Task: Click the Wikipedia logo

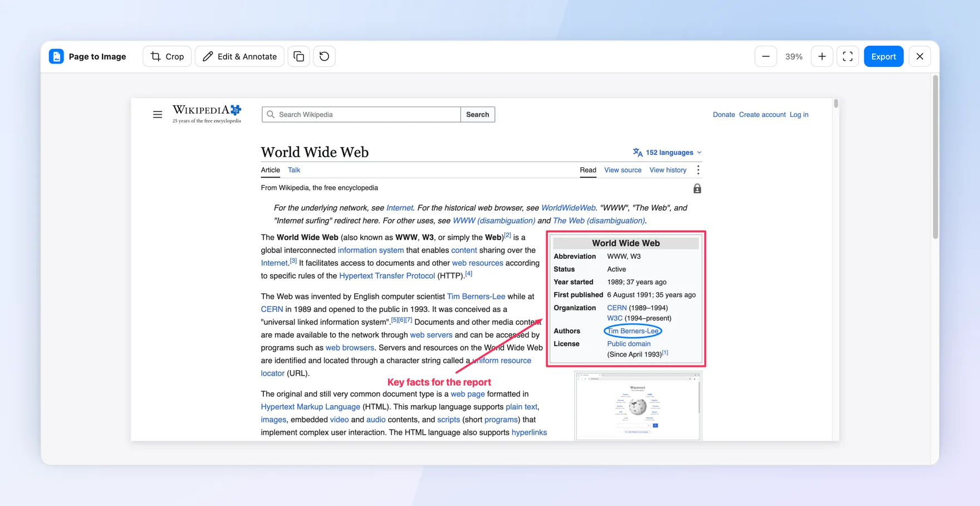Action: (x=207, y=113)
